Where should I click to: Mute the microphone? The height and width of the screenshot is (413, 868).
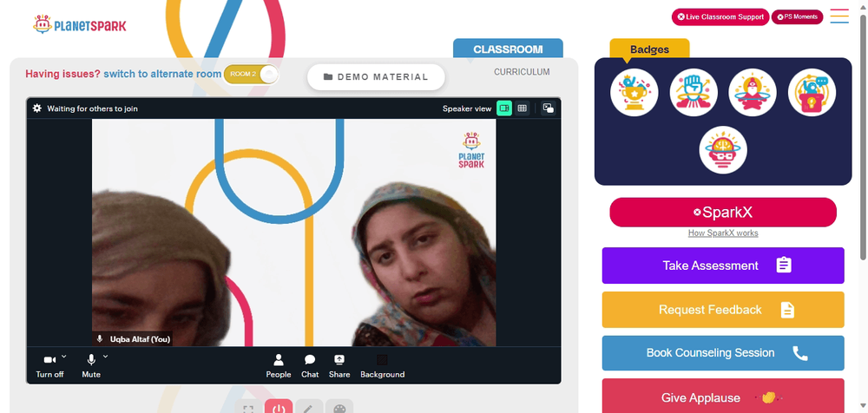click(x=91, y=366)
